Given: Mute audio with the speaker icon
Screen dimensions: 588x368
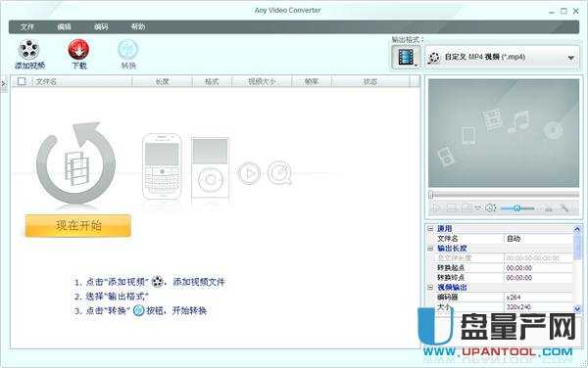Looking at the screenshot, I should 491,207.
